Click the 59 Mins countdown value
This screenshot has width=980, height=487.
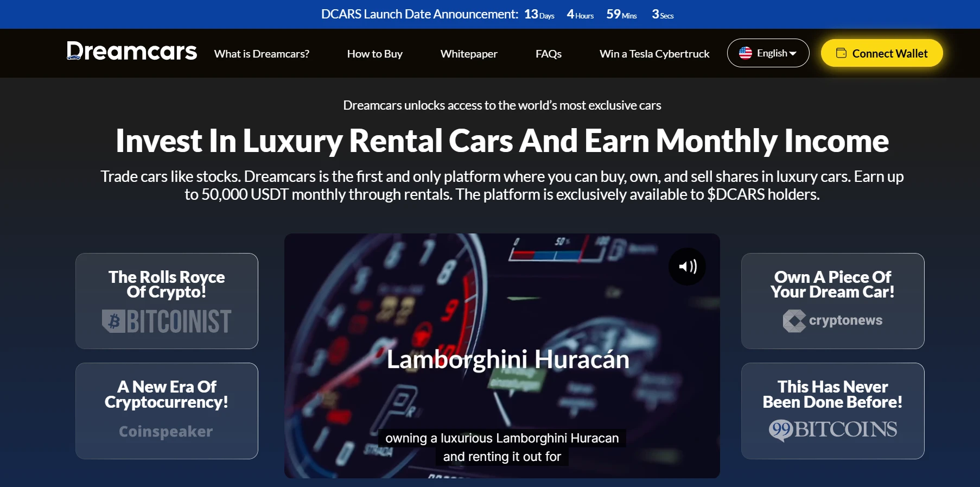tap(621, 14)
